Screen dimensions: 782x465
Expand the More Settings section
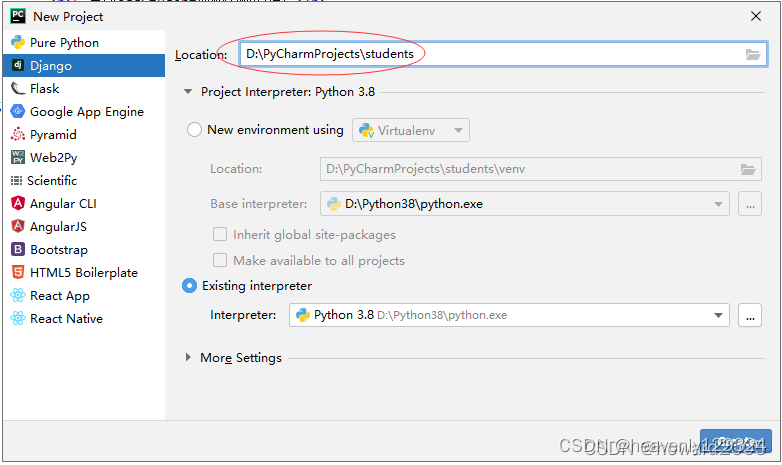188,357
